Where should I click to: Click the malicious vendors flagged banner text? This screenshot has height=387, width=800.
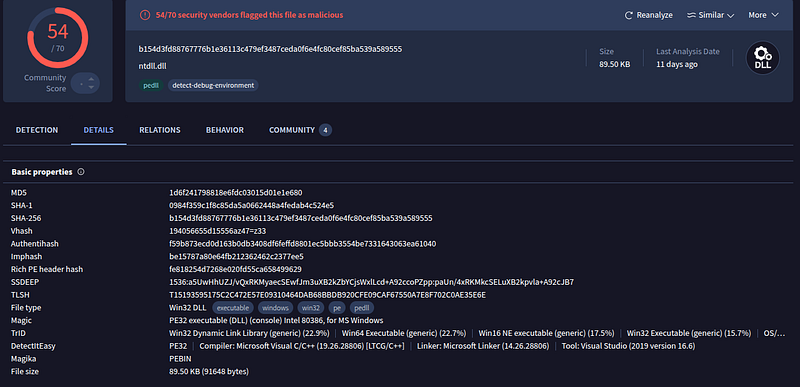point(249,15)
